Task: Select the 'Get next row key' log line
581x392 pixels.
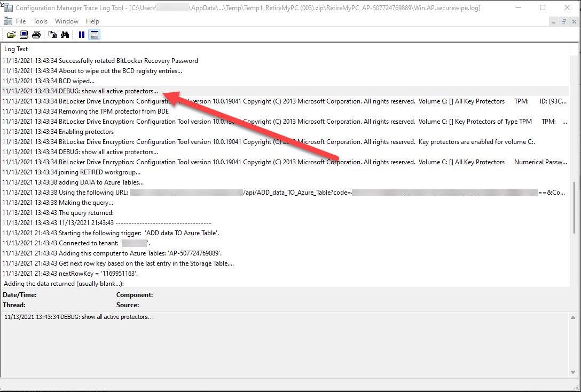Action: (285, 263)
